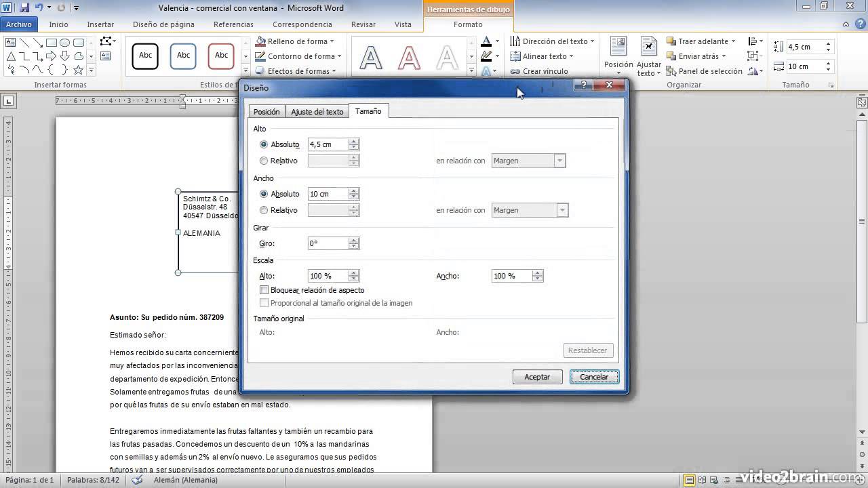
Task: Open the Posición layout button
Action: click(x=618, y=56)
